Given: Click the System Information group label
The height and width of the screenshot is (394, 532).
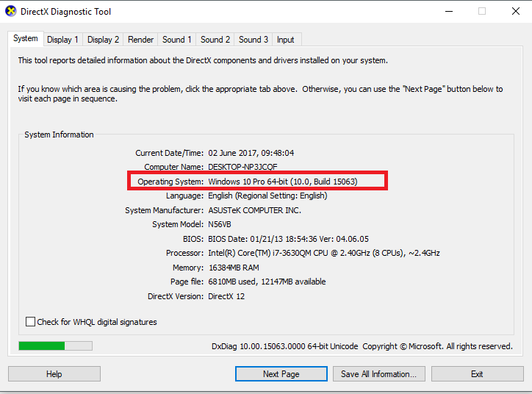Looking at the screenshot, I should [59, 135].
